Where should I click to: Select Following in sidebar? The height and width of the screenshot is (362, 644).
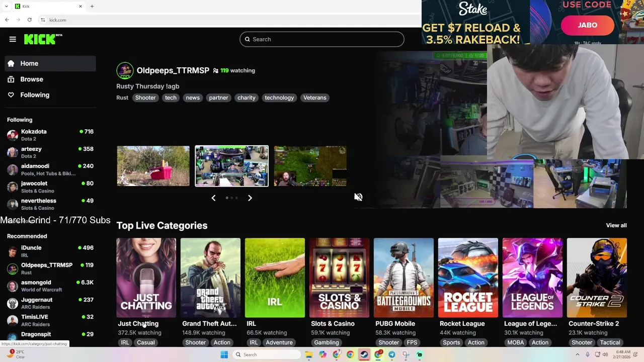(x=50, y=95)
